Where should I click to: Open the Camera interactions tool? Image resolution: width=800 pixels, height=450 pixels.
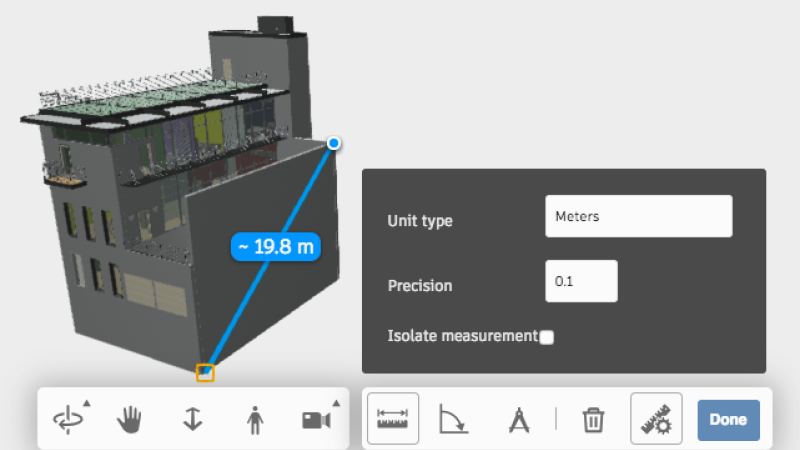click(316, 420)
